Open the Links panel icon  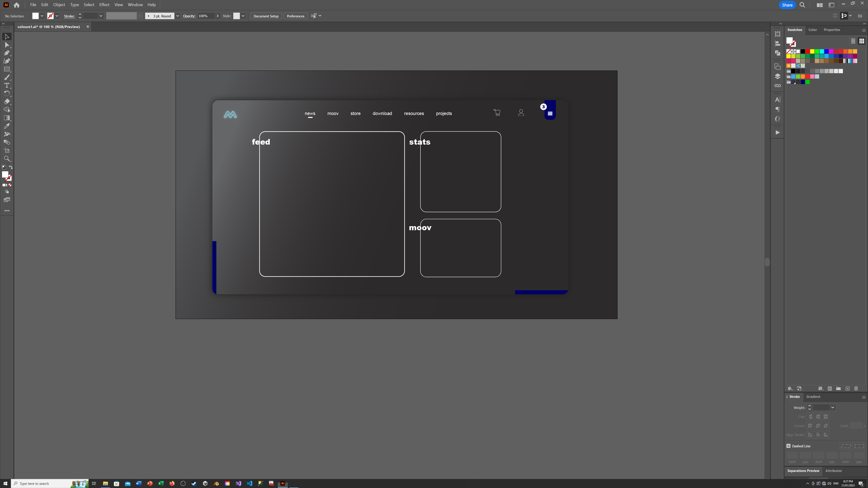click(777, 86)
